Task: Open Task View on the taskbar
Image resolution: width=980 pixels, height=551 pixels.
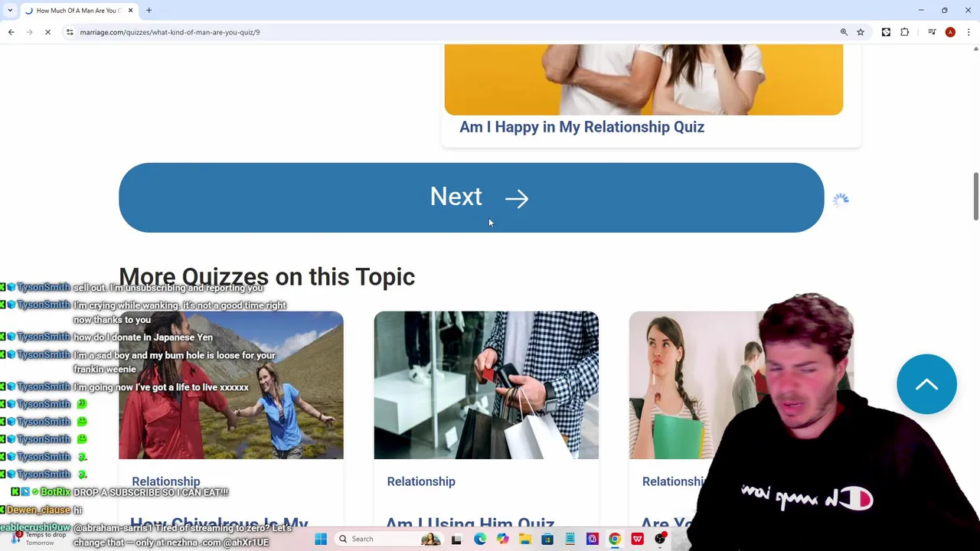Action: point(456,539)
